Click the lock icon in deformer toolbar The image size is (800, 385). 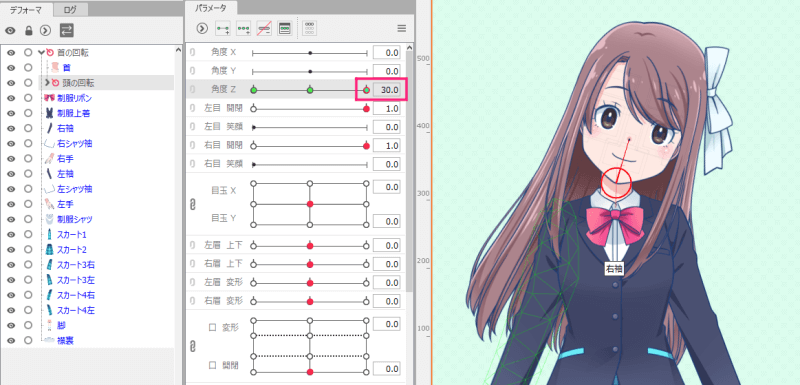point(29,31)
